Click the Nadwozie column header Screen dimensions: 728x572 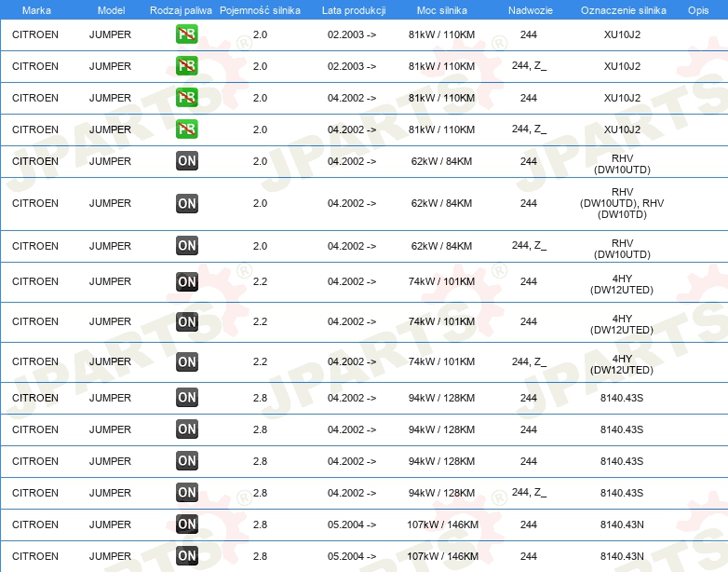pyautogui.click(x=531, y=10)
